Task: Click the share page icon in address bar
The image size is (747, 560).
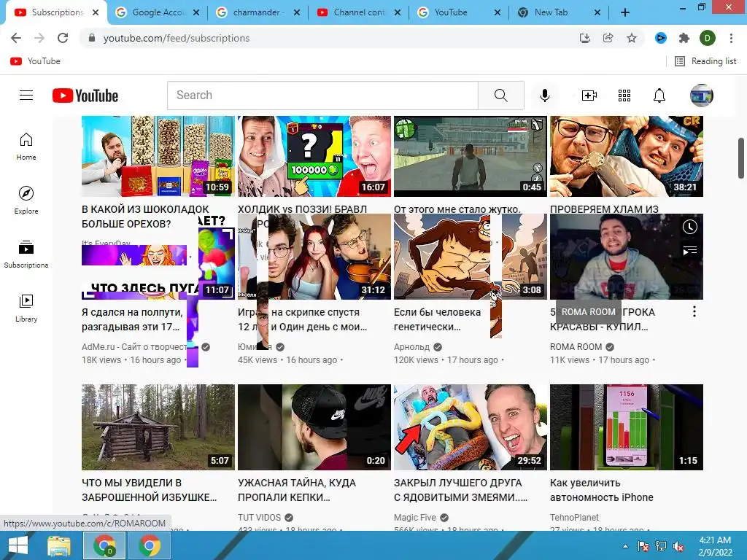Action: (608, 38)
